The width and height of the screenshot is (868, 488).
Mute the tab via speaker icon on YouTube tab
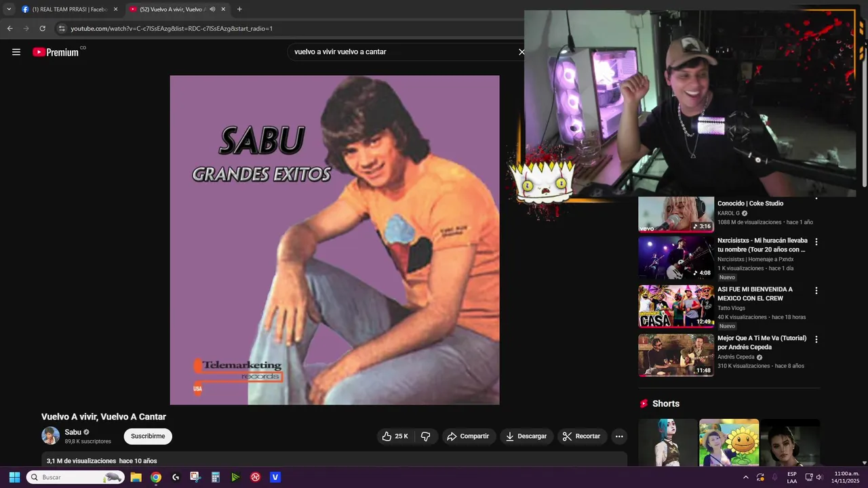(x=212, y=9)
